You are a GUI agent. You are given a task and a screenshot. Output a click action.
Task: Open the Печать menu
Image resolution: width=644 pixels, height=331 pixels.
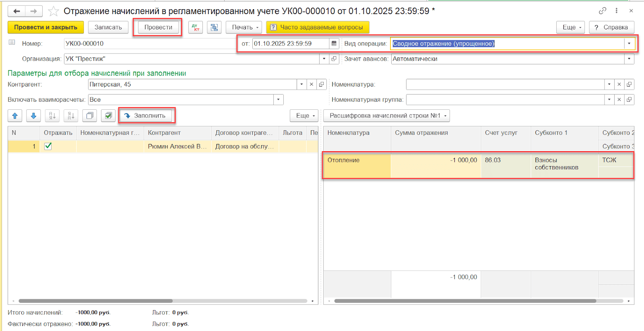tap(244, 27)
